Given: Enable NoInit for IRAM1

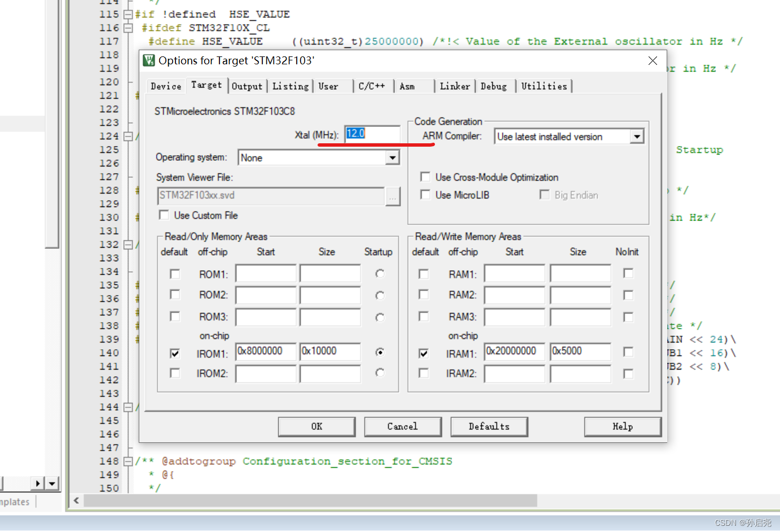Looking at the screenshot, I should point(628,352).
